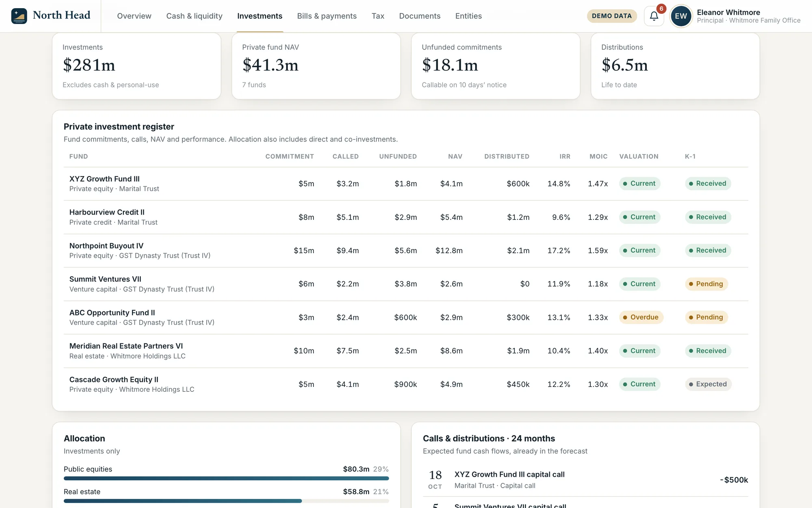Click Eleanor Whitmore profile name
This screenshot has width=812, height=508.
728,12
